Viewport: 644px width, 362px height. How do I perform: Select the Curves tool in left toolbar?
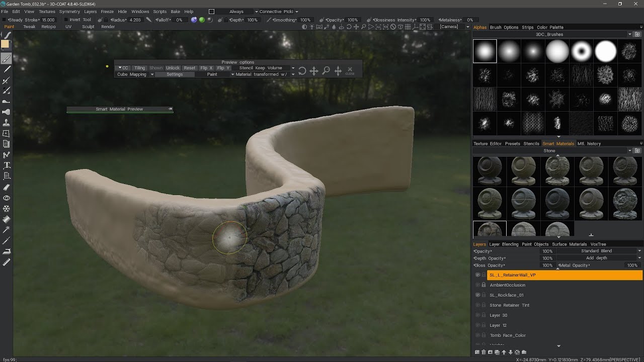tap(7, 155)
